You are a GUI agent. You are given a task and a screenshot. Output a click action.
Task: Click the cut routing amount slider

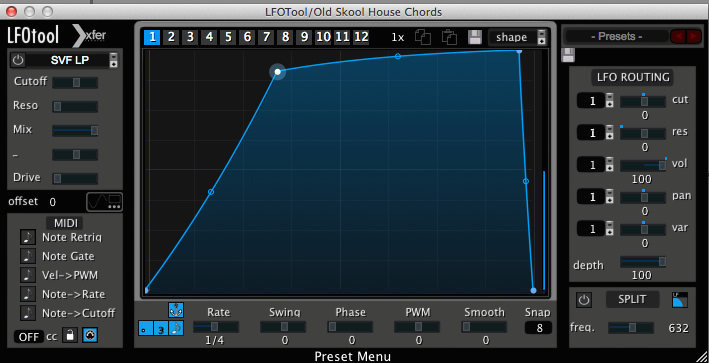[643, 101]
